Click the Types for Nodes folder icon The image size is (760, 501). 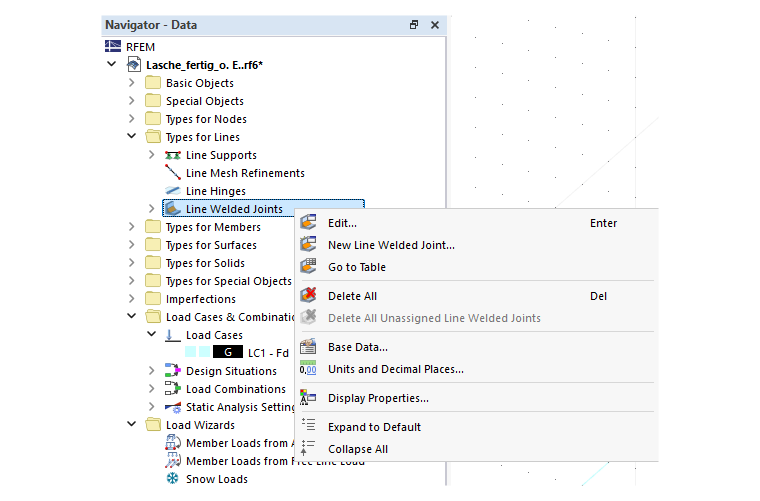(153, 118)
